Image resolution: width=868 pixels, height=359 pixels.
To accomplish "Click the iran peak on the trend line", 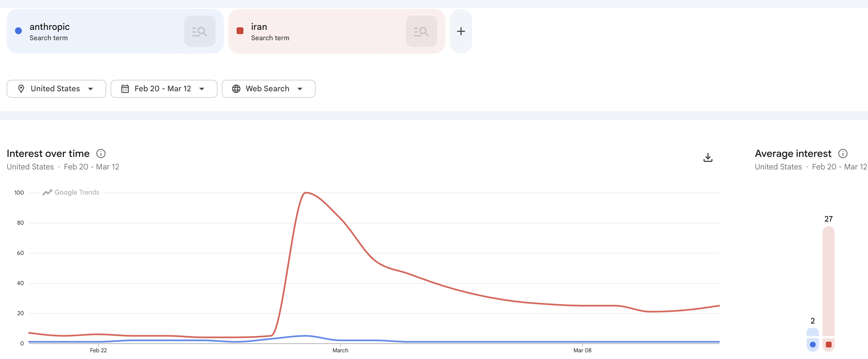I will (x=305, y=193).
